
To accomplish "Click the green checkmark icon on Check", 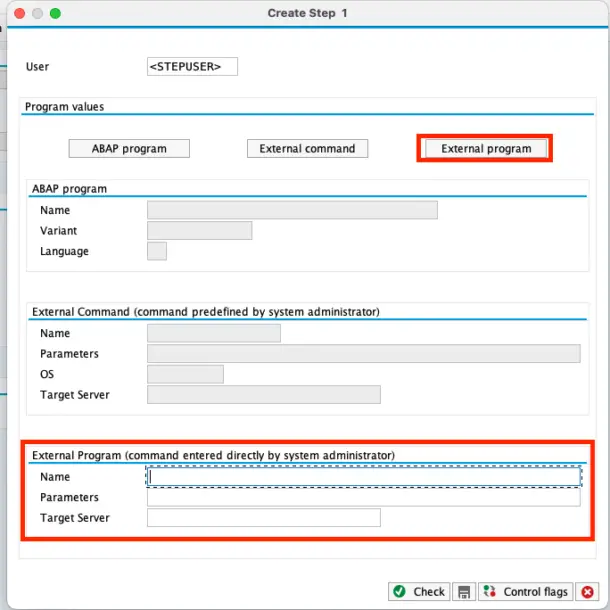I will tap(399, 591).
